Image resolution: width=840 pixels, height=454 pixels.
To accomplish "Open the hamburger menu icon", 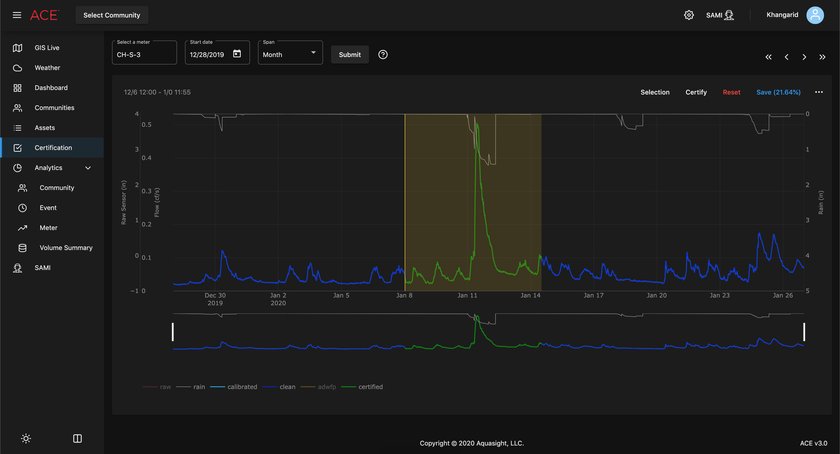I will pyautogui.click(x=16, y=15).
